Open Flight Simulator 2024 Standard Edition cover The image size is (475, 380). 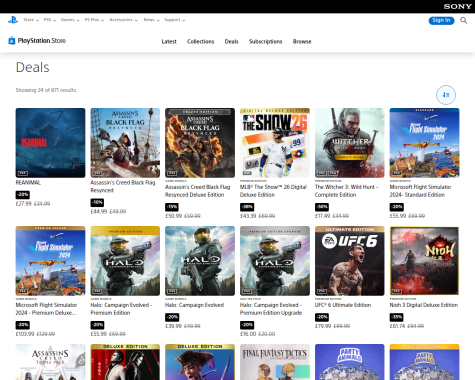pyautogui.click(x=424, y=143)
